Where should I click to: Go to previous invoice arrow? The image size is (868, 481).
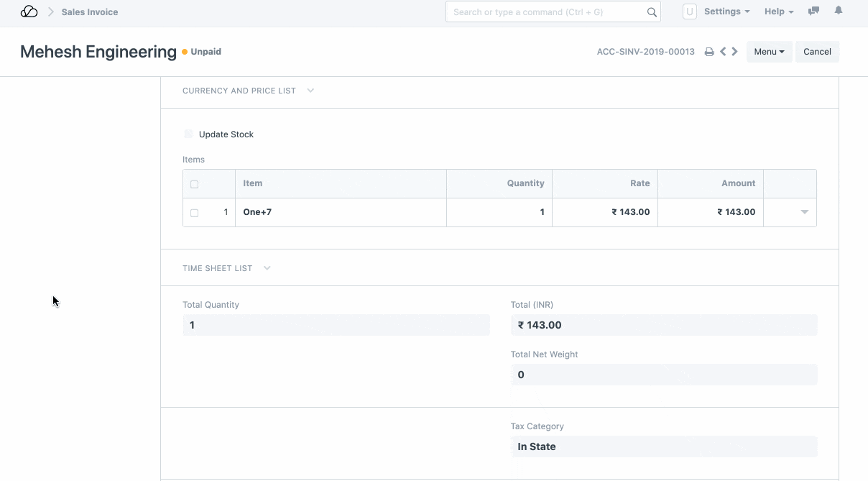(723, 52)
